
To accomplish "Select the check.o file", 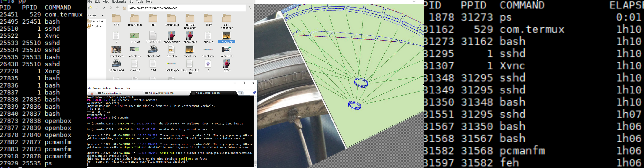I will pos(172,50).
